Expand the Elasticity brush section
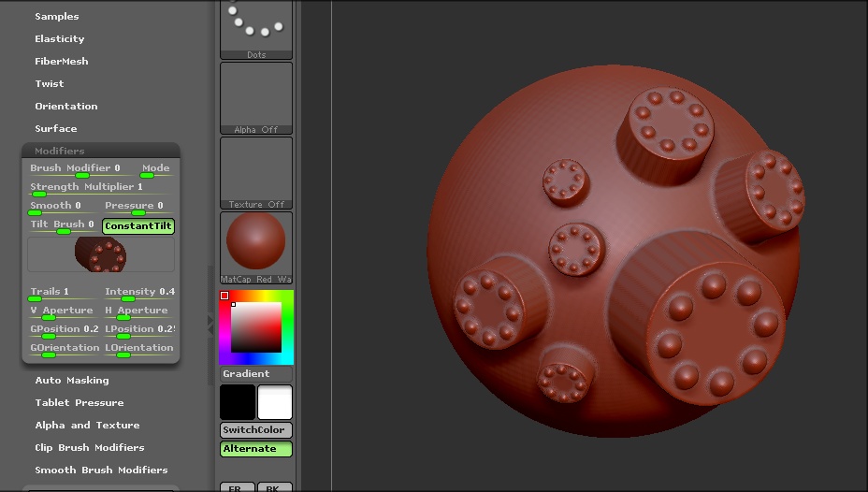 coord(60,38)
